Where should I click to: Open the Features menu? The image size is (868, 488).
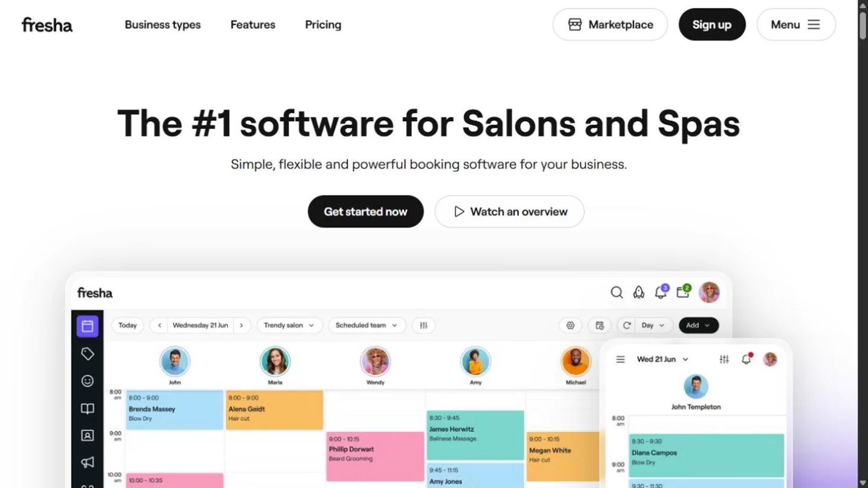click(x=253, y=25)
